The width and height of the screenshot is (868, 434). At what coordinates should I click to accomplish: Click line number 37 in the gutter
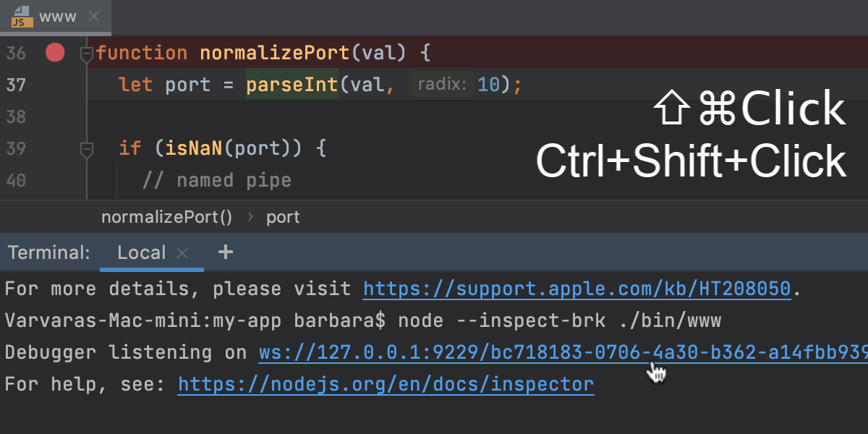pyautogui.click(x=16, y=85)
